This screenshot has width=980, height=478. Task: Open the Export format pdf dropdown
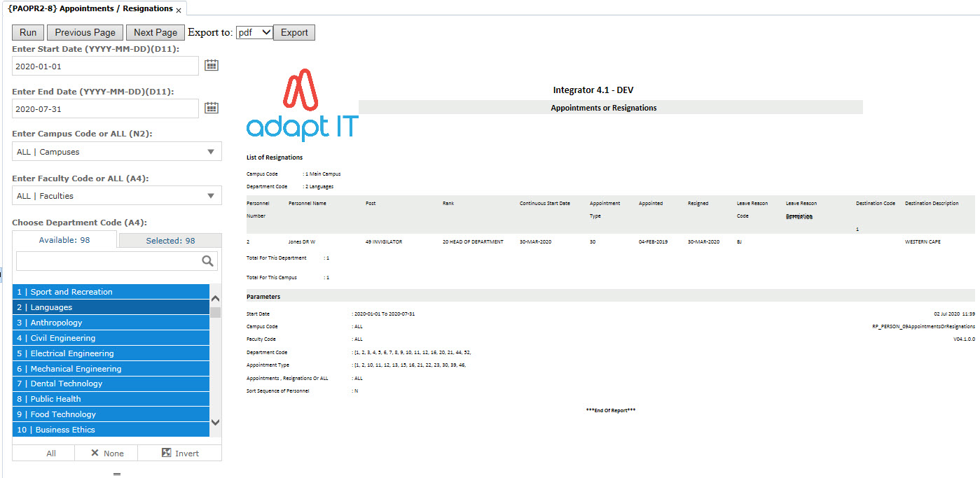[x=254, y=32]
